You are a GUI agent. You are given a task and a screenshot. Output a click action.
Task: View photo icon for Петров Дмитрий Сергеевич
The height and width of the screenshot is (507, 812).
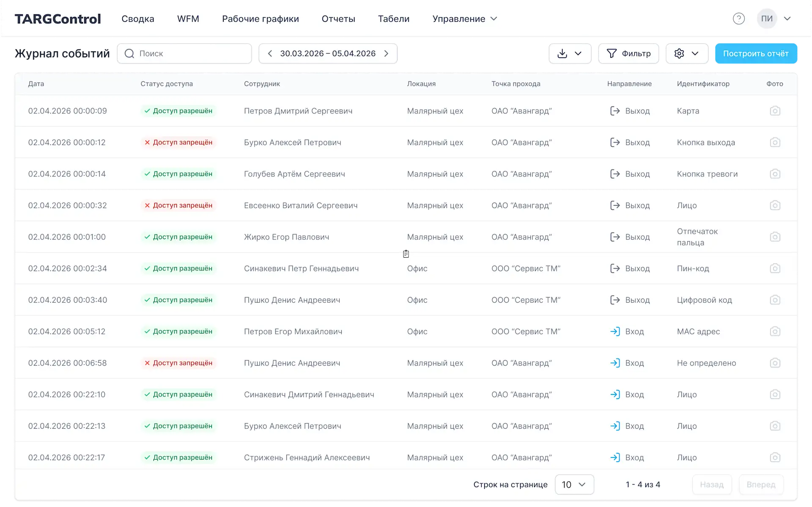click(775, 111)
